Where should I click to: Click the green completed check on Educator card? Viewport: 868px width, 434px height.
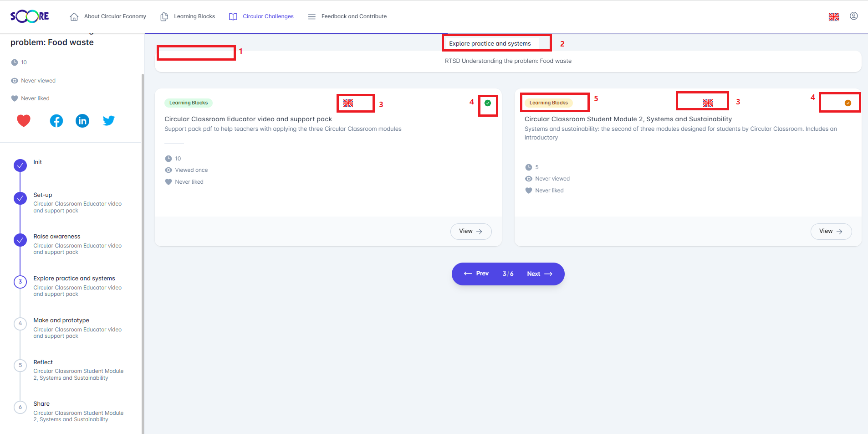[488, 103]
